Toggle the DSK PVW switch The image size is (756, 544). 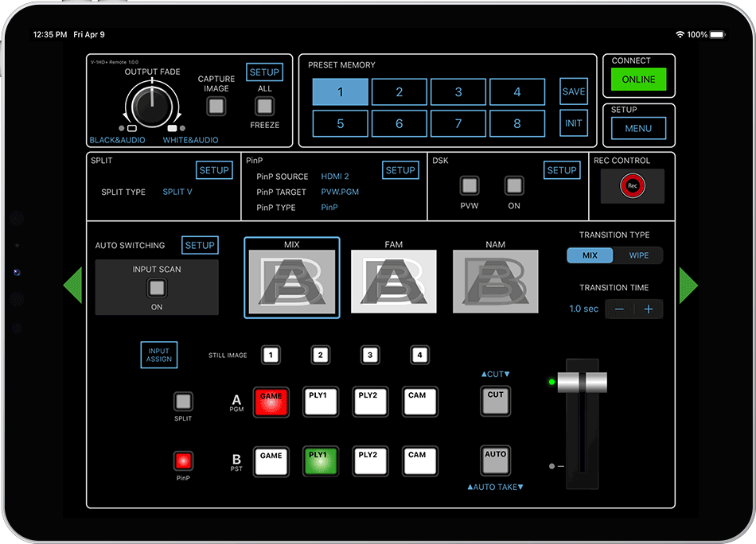coord(470,186)
